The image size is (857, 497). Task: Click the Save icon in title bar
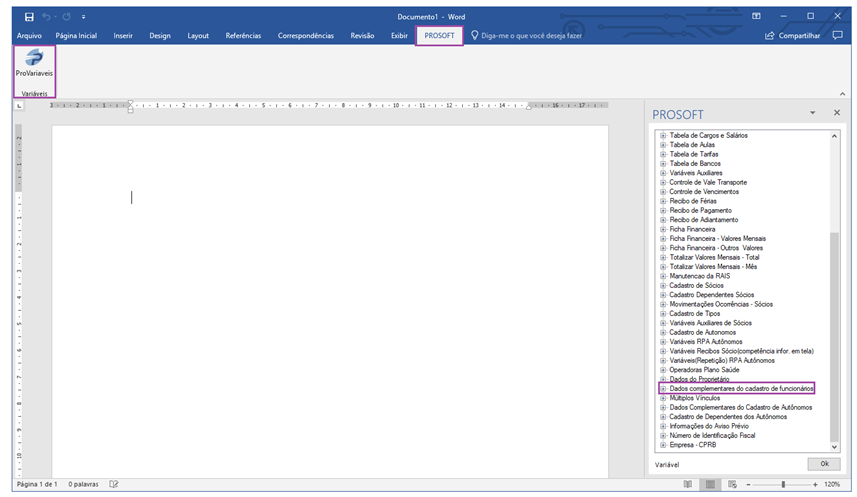click(x=29, y=17)
